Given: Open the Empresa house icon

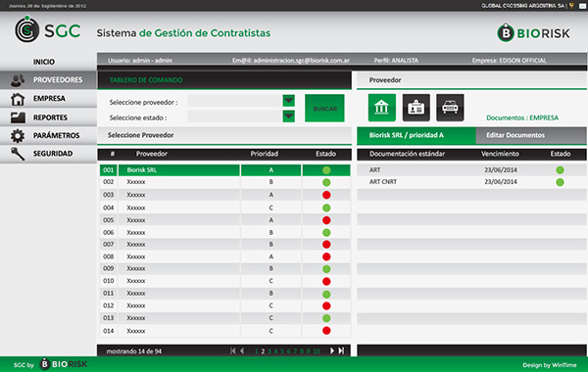Looking at the screenshot, I should tap(18, 99).
